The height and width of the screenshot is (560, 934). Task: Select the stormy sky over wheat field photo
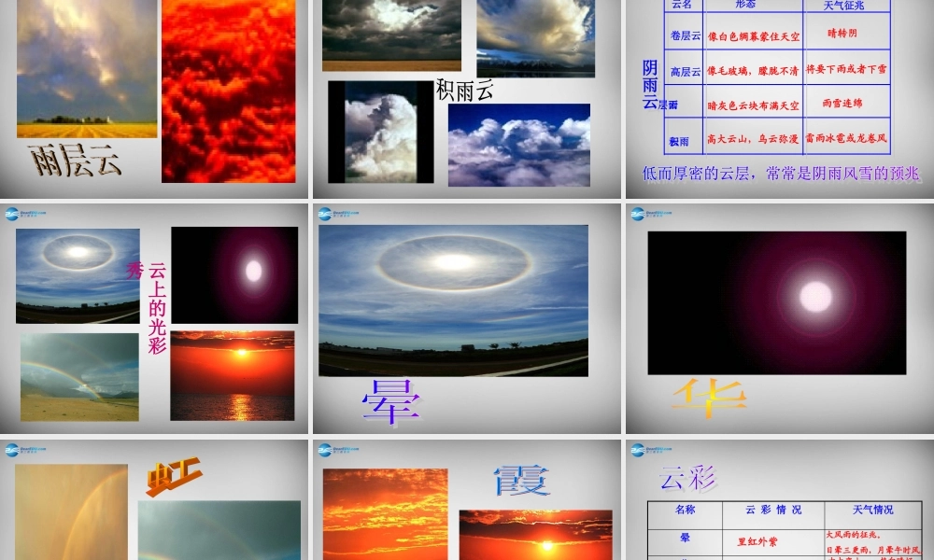point(87,69)
